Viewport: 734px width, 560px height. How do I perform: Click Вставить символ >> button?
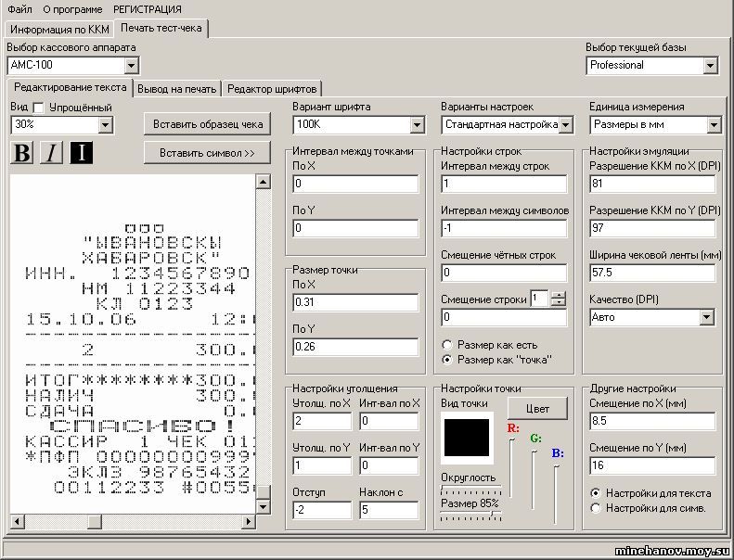coord(207,153)
